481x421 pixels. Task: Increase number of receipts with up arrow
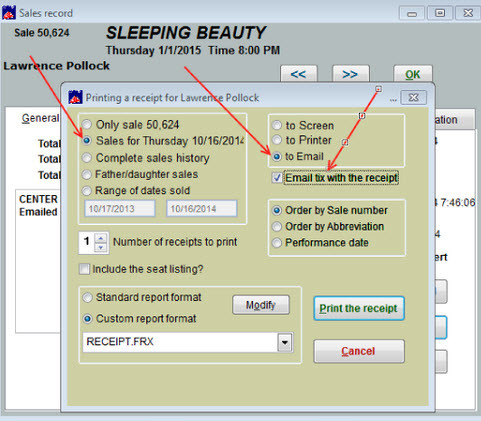tap(101, 238)
